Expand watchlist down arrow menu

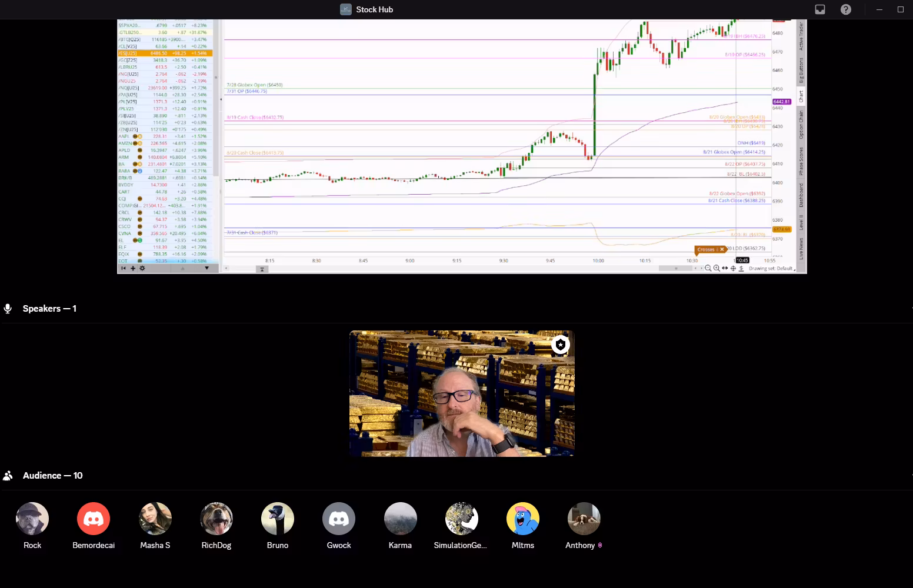tap(206, 268)
